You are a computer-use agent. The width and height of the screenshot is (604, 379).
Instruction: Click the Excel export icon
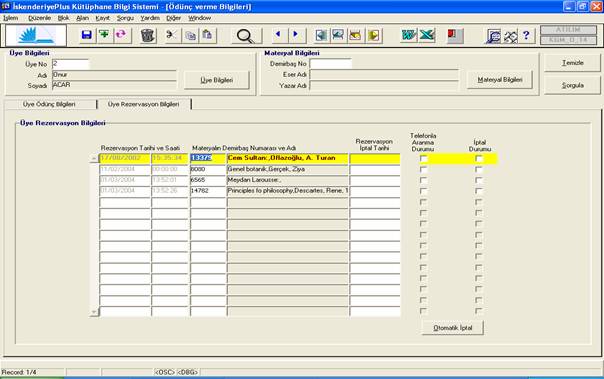point(427,35)
